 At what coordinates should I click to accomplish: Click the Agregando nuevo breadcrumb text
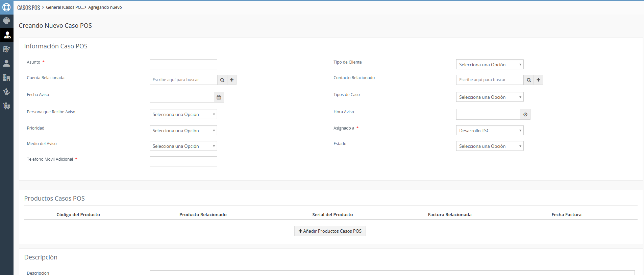(x=105, y=7)
